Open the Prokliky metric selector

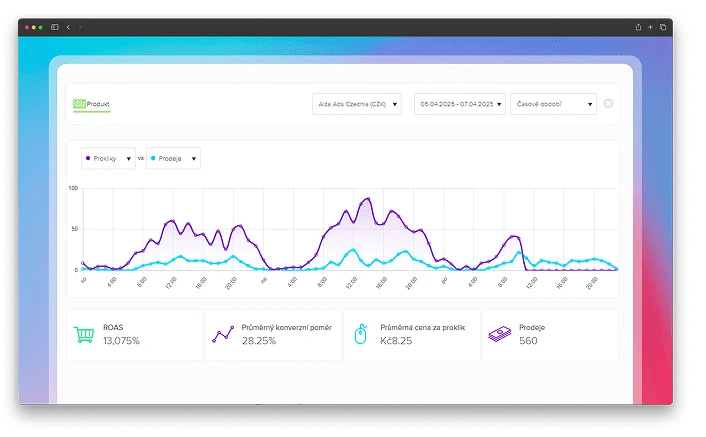108,158
